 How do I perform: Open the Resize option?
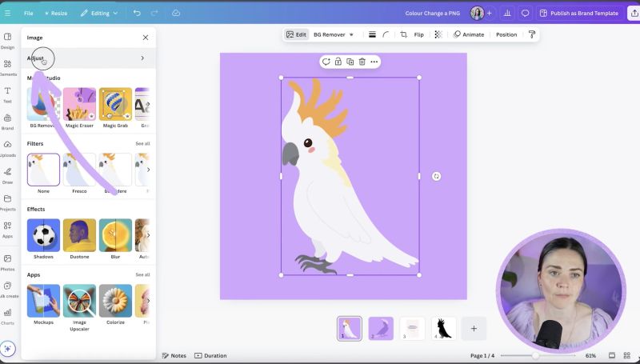[56, 13]
